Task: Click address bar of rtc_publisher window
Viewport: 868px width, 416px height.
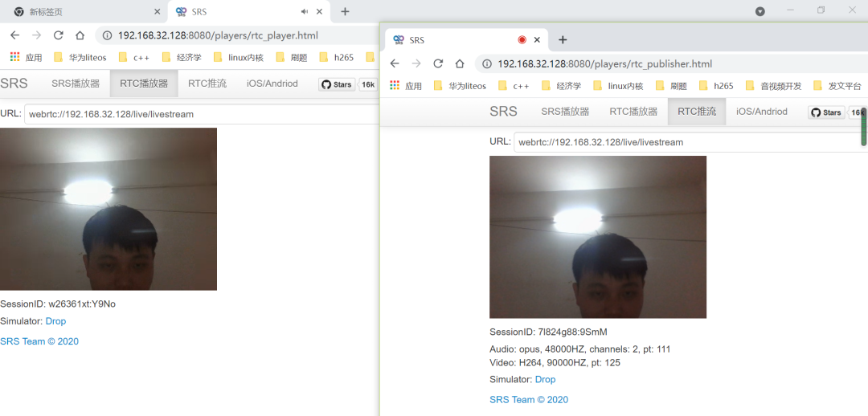Action: point(671,63)
